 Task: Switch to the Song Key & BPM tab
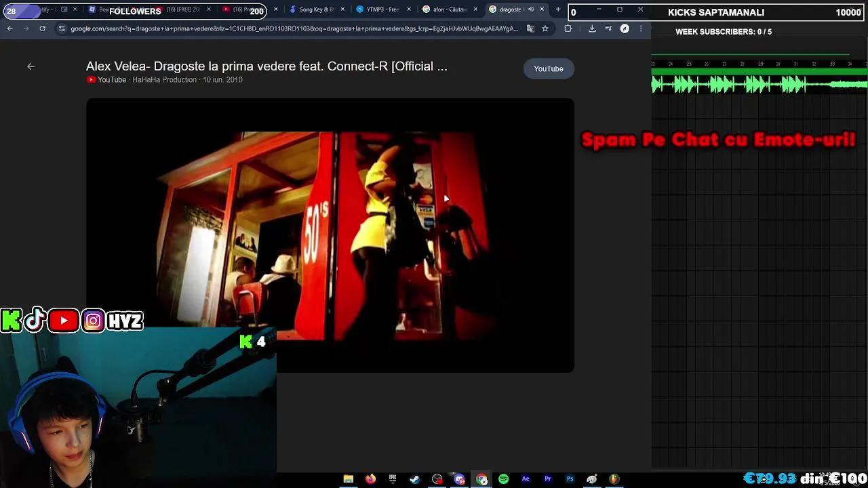tap(316, 9)
